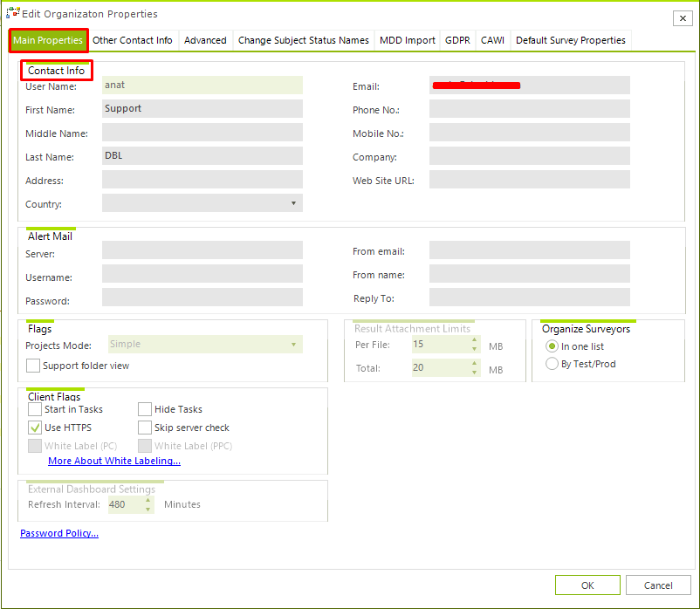The width and height of the screenshot is (700, 609).
Task: Select the In one list radio button
Action: [x=552, y=346]
